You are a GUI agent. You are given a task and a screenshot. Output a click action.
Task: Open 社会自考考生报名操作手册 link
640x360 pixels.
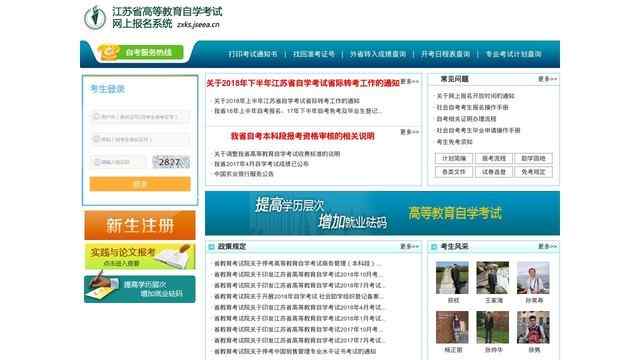(472, 107)
